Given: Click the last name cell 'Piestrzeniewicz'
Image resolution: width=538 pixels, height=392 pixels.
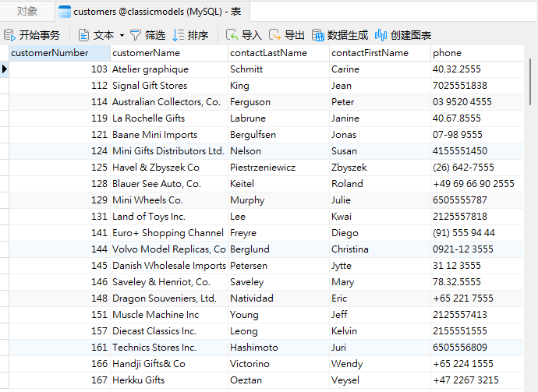Looking at the screenshot, I should pyautogui.click(x=278, y=168).
